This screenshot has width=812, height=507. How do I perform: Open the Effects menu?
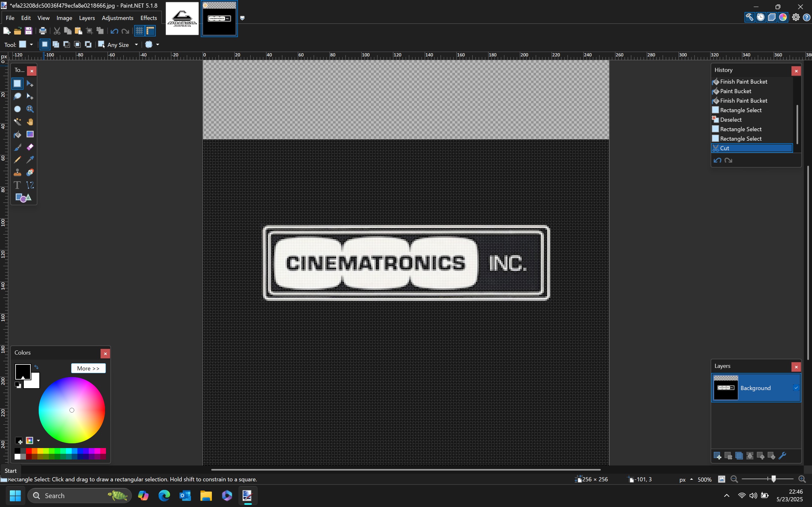[148, 18]
